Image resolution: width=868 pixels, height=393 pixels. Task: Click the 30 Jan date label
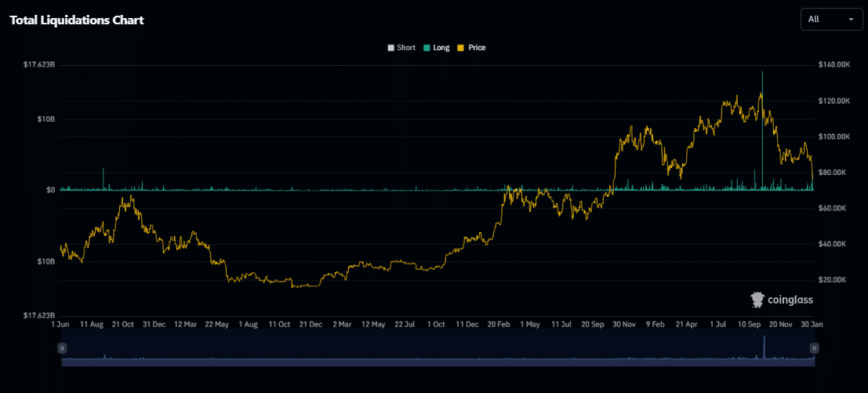[x=812, y=325]
